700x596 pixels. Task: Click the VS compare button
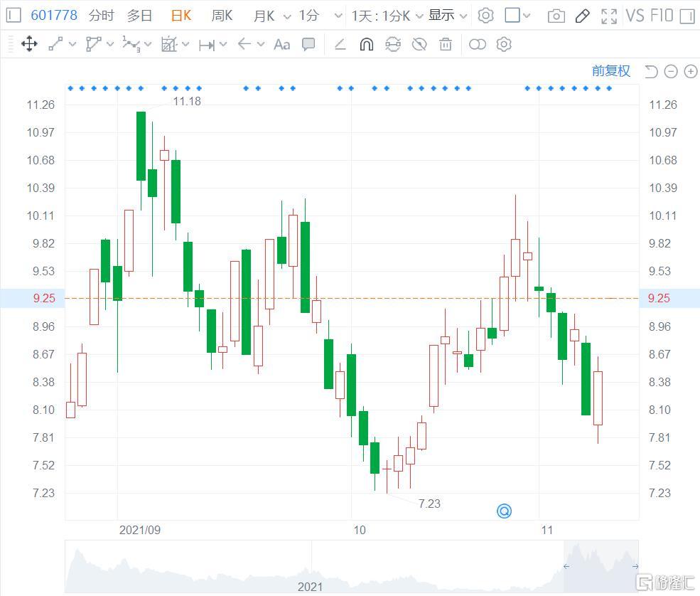635,16
